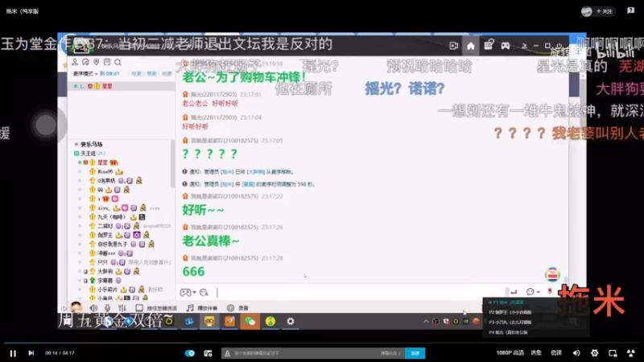Screen dimensions: 644x362
Task: Open the headset support icon
Action: tap(85, 62)
